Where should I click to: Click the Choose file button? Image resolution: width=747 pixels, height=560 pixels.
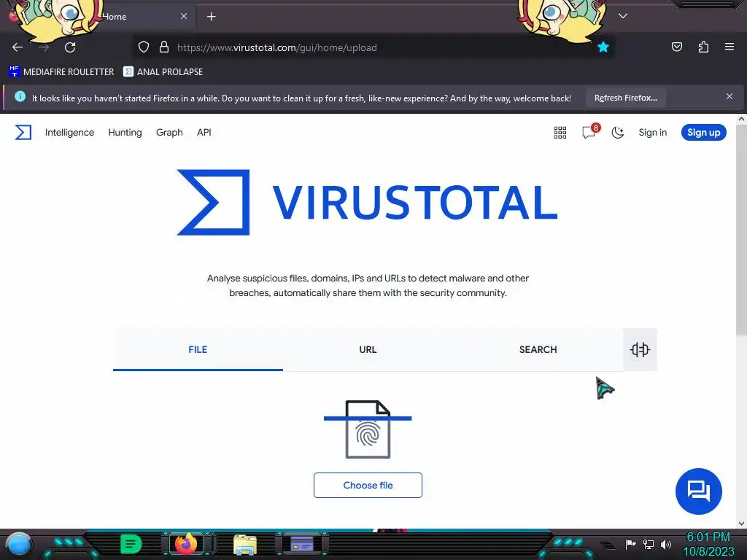(368, 485)
